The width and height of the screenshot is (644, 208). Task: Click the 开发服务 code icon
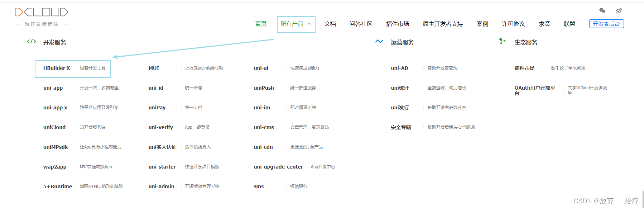pos(32,41)
